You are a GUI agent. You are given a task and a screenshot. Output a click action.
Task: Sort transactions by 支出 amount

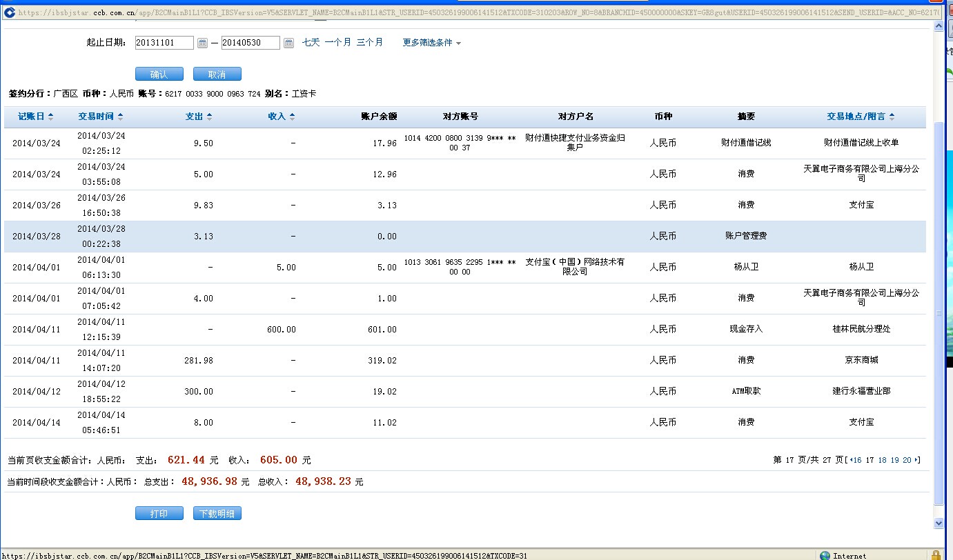(x=199, y=117)
